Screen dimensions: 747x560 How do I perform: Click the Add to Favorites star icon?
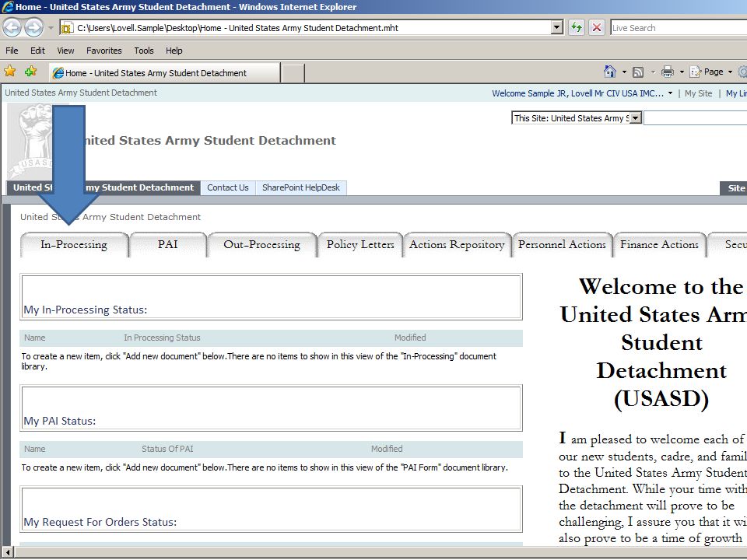(x=31, y=72)
